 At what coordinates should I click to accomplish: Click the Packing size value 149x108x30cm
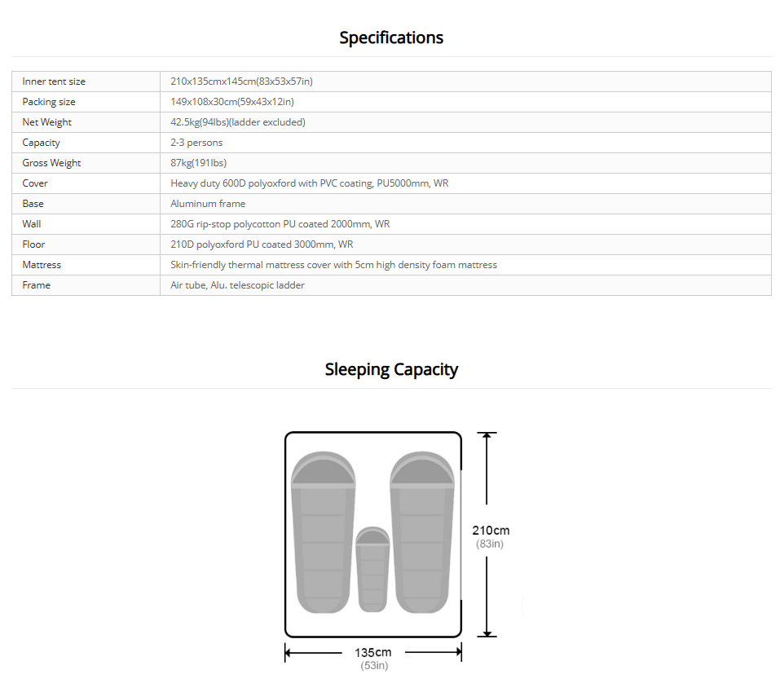point(232,102)
